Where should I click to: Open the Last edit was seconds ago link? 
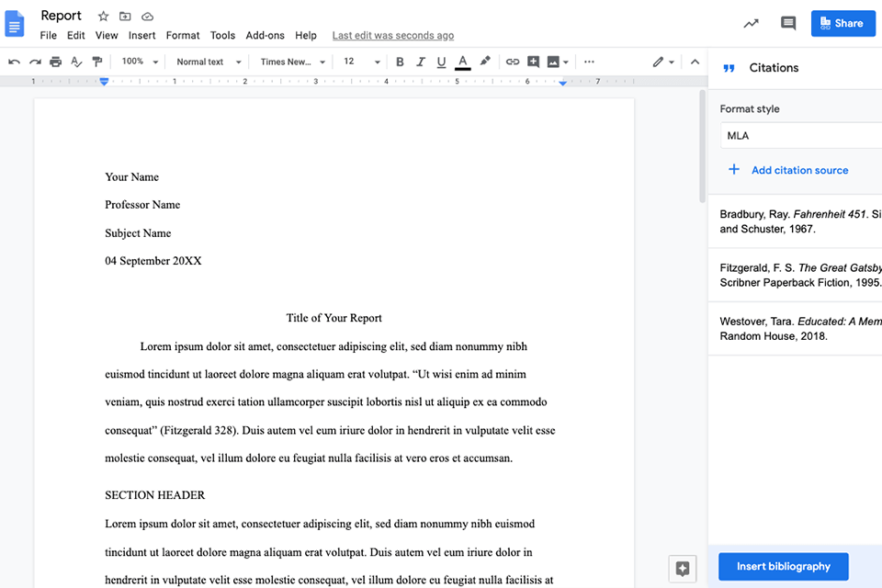pyautogui.click(x=393, y=36)
